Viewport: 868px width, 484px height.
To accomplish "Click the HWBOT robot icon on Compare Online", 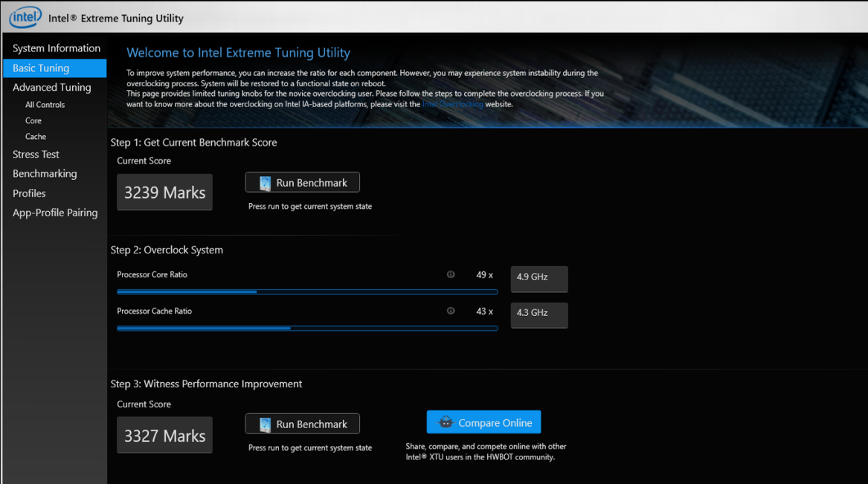I will [446, 422].
